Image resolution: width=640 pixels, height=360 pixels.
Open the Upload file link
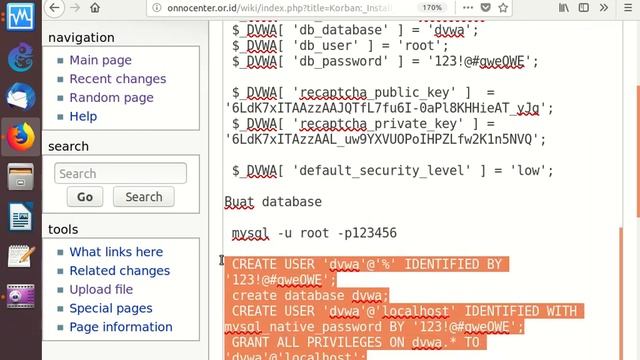(x=101, y=289)
